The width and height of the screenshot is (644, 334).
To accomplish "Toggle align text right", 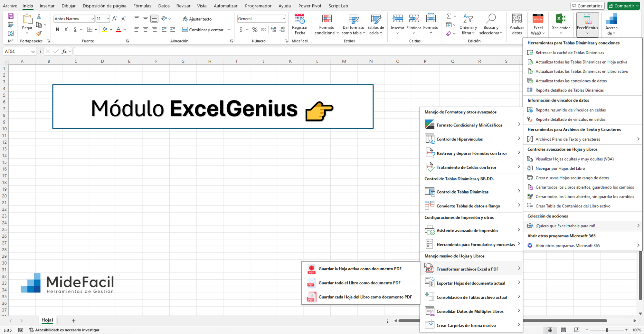I will pos(154,30).
